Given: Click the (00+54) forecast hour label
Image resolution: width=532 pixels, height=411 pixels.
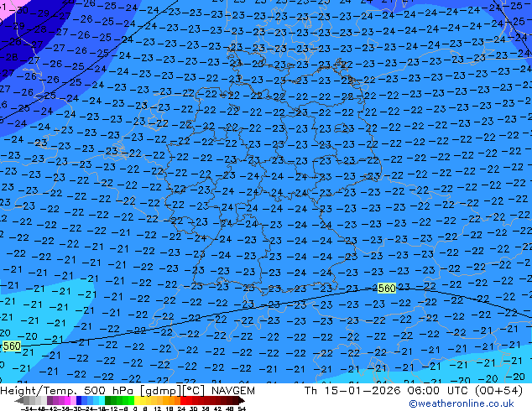Looking at the screenshot, I should pyautogui.click(x=503, y=392).
